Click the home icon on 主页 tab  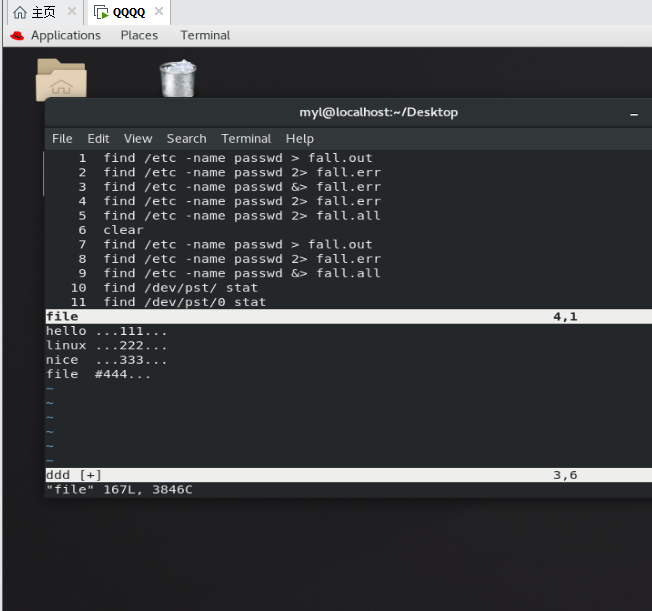pos(20,12)
